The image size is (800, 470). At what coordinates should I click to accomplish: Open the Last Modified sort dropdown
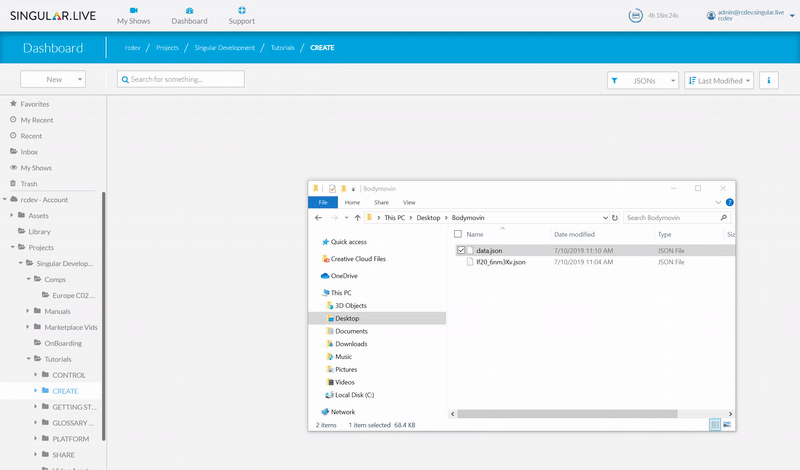pos(718,81)
